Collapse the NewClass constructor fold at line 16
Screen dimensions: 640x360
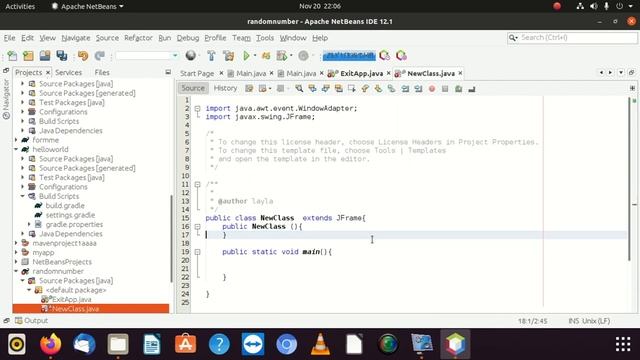[x=197, y=227]
